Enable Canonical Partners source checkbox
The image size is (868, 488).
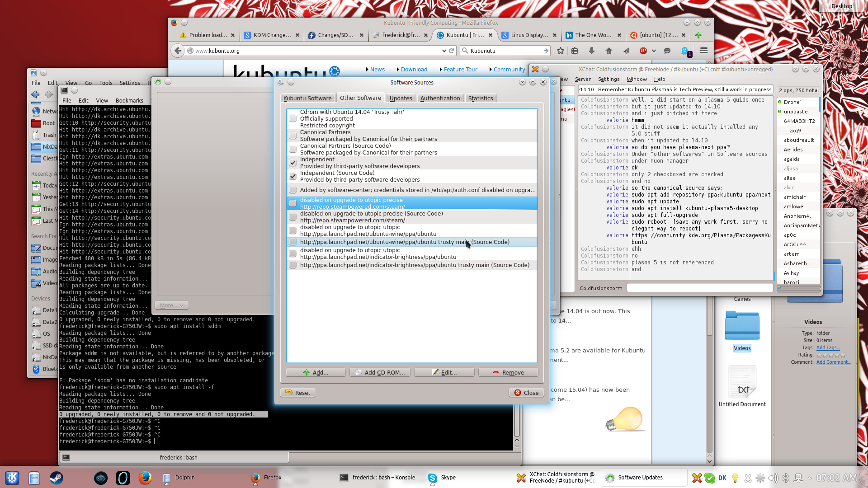pos(293,136)
